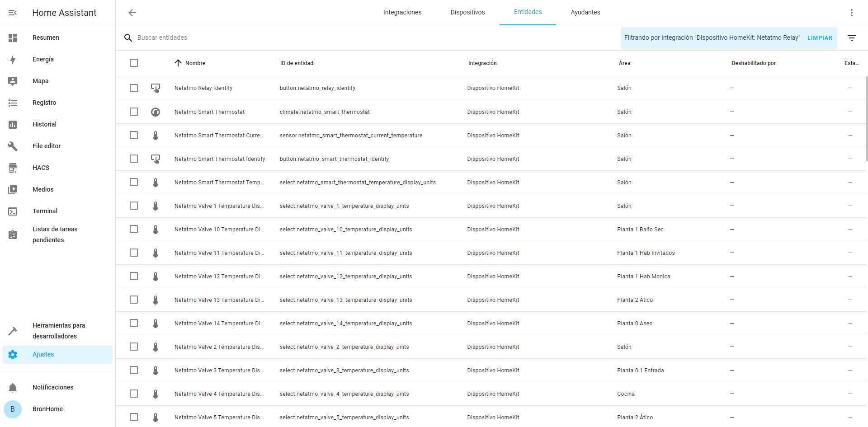Open the Energía lightning icon

coord(13,60)
